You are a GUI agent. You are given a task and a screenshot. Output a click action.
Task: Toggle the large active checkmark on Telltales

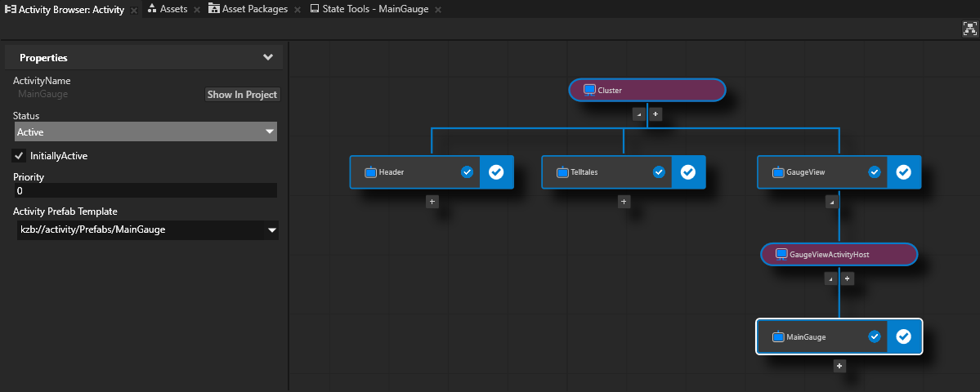tap(687, 172)
